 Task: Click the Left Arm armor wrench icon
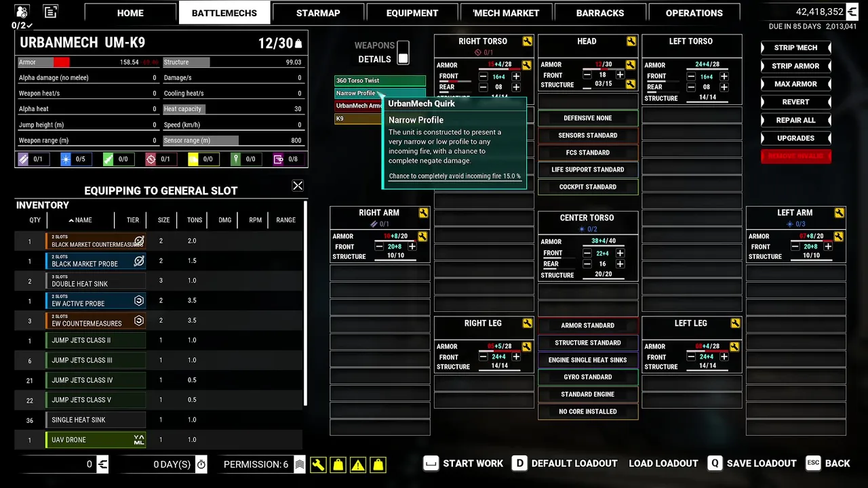(x=839, y=237)
